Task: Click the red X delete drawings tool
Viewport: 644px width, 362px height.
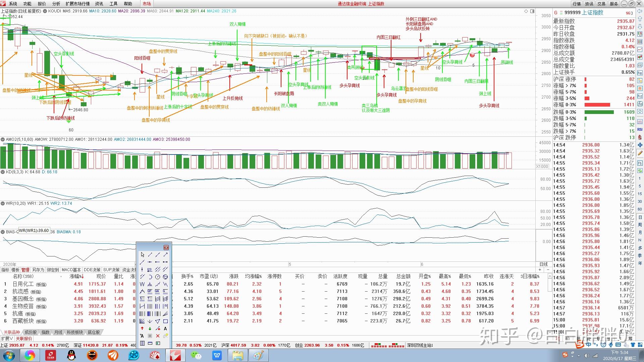Action: pyautogui.click(x=158, y=336)
